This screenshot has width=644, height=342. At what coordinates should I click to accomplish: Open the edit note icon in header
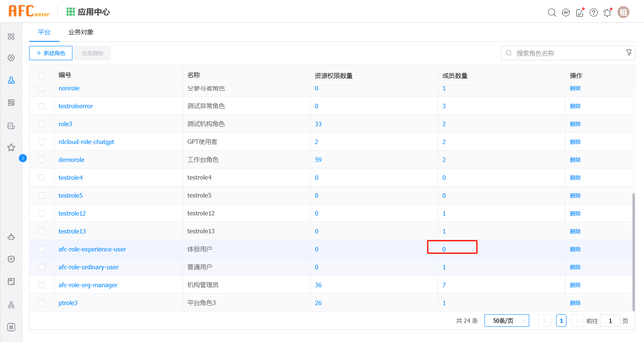point(580,13)
